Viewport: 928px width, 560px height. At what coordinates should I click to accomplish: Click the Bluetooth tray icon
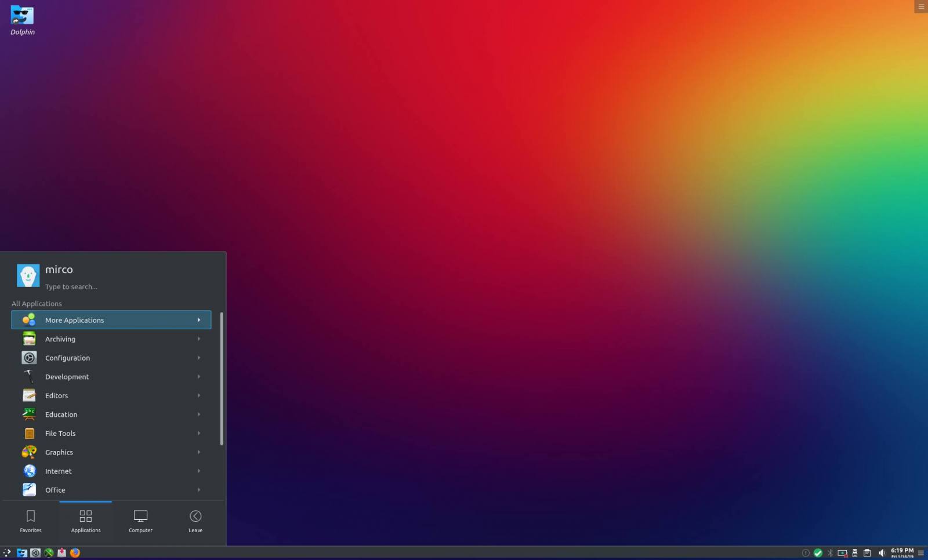tap(830, 552)
